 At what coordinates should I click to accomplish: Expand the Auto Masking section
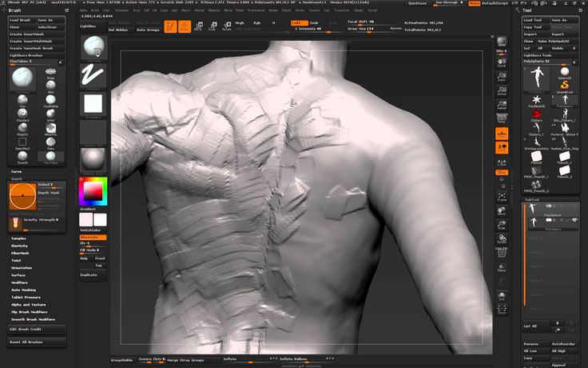pyautogui.click(x=23, y=290)
